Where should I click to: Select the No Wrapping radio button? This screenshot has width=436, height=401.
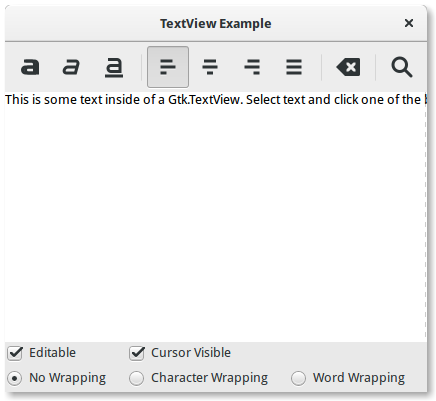(x=15, y=378)
